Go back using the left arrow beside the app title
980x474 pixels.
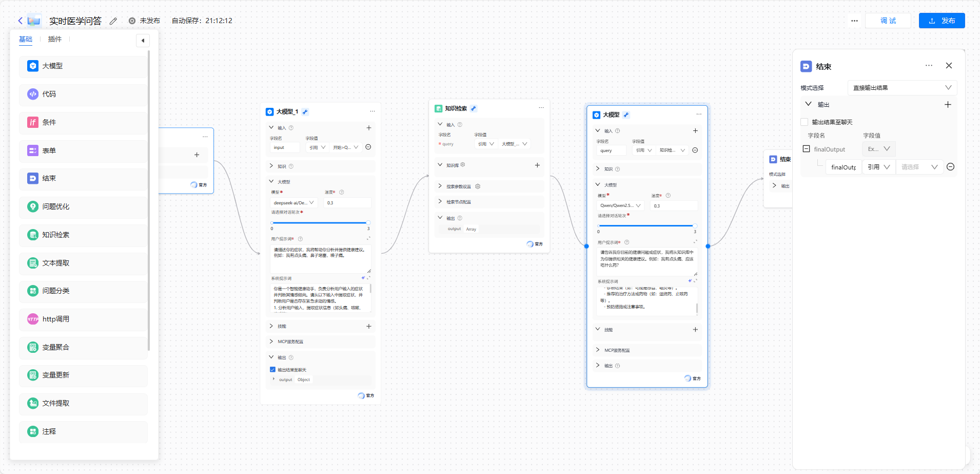click(20, 21)
